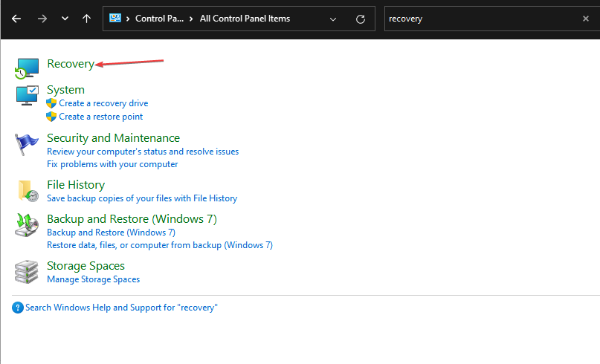Open Fix problems with your computer

pyautogui.click(x=112, y=164)
